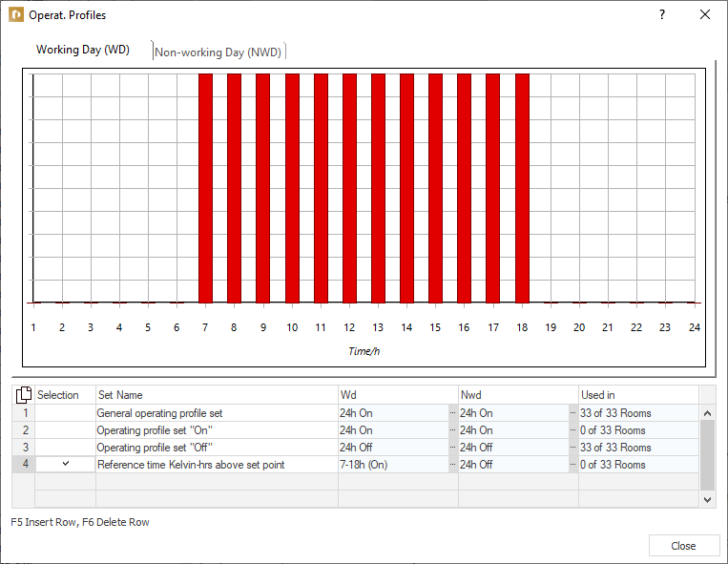Click Wd 24h On cell of row 1
728x564 pixels.
coord(393,412)
